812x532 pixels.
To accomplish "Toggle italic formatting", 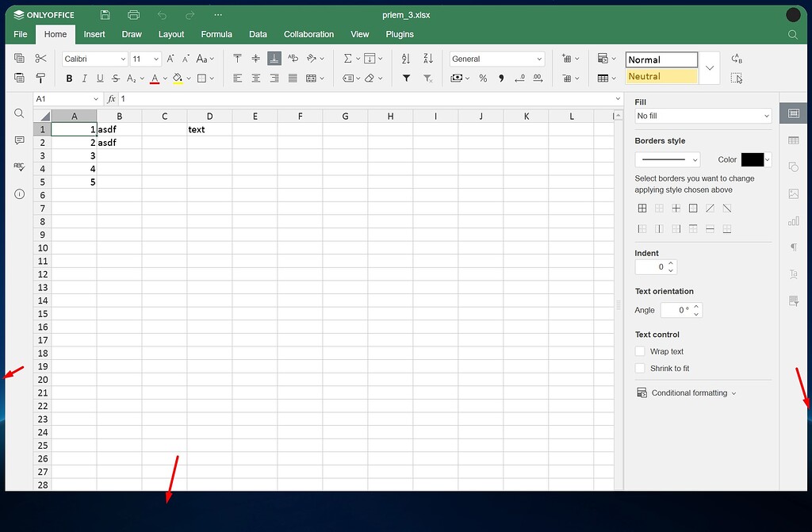I will click(x=84, y=78).
